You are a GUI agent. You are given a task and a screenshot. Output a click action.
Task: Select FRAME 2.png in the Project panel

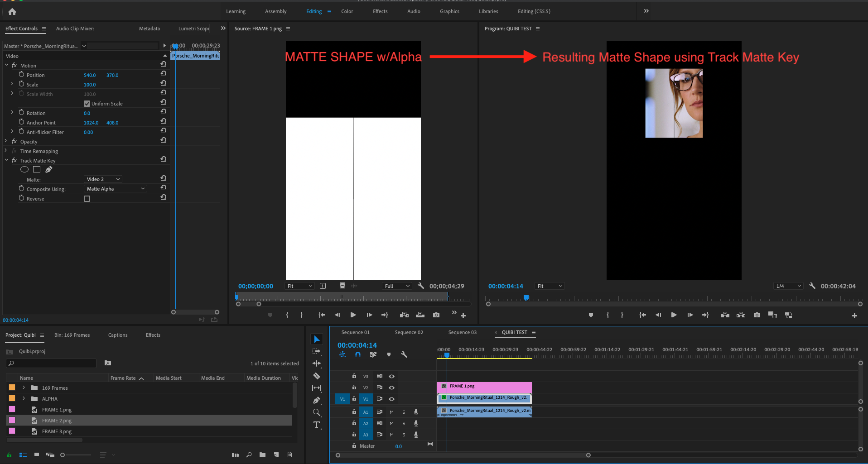tap(57, 420)
